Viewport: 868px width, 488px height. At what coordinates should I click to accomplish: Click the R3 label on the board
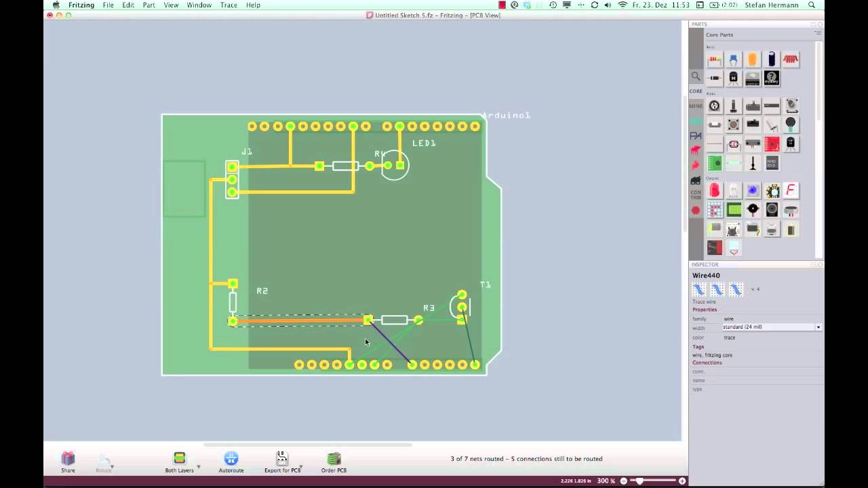[429, 308]
